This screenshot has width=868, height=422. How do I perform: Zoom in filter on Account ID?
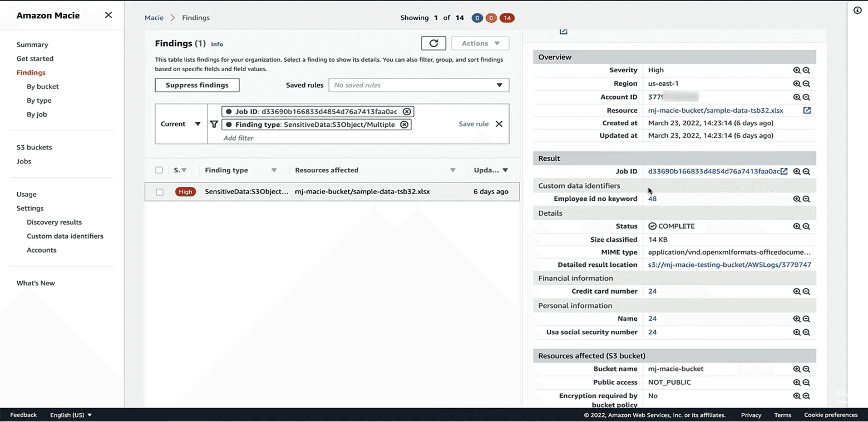click(x=797, y=97)
